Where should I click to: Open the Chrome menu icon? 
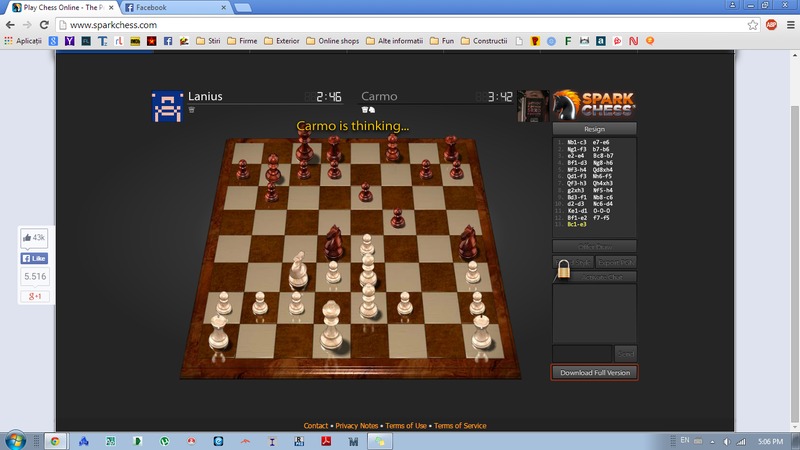coord(788,24)
